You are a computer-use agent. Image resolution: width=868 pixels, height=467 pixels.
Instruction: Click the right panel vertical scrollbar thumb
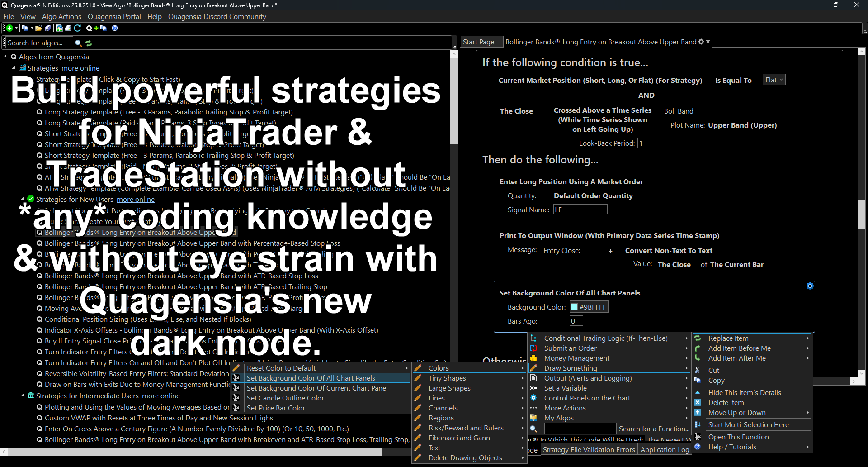(x=861, y=214)
